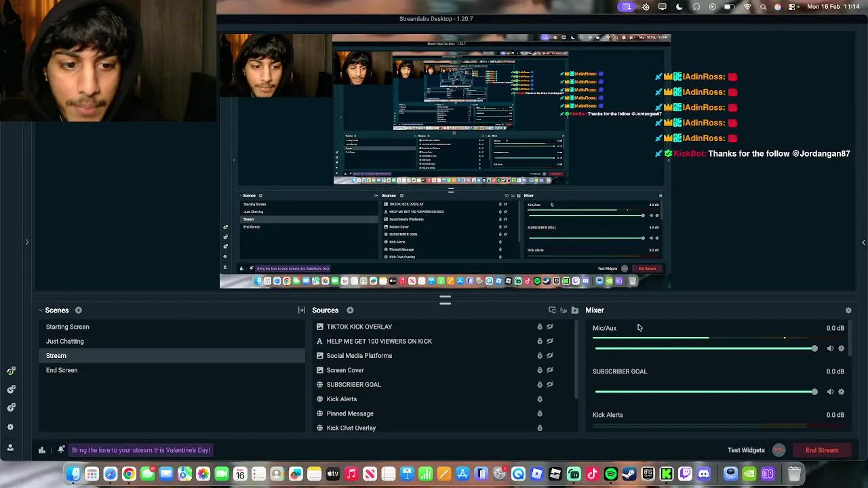
Task: Open Google Chrome in the Dock
Action: pos(129,474)
